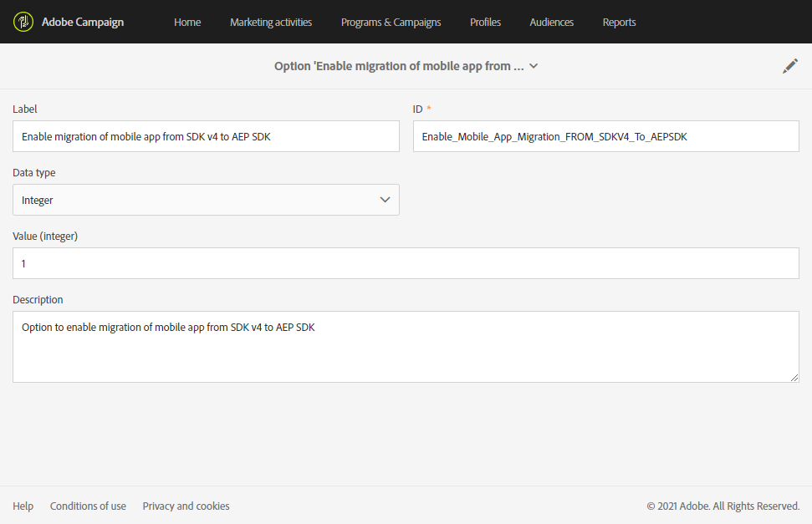This screenshot has height=524, width=812.
Task: Click the option title heading text
Action: coord(399,66)
